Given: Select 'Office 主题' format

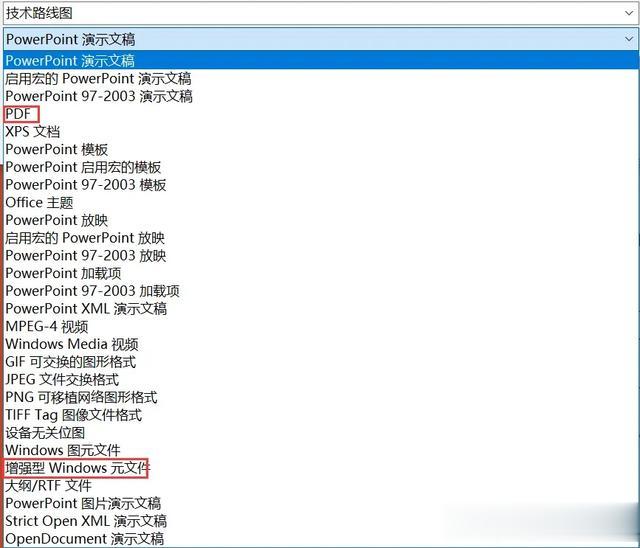Looking at the screenshot, I should (321, 203).
